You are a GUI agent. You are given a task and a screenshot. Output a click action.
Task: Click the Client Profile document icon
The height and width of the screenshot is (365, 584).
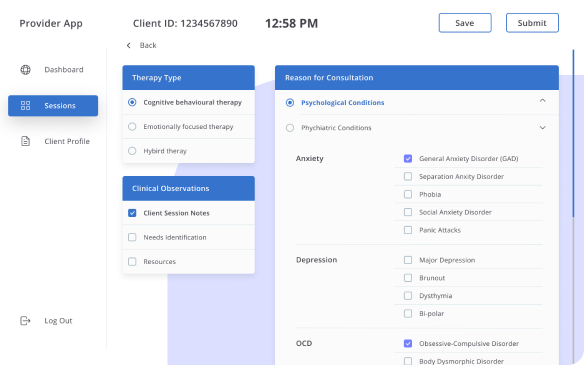[x=25, y=141]
